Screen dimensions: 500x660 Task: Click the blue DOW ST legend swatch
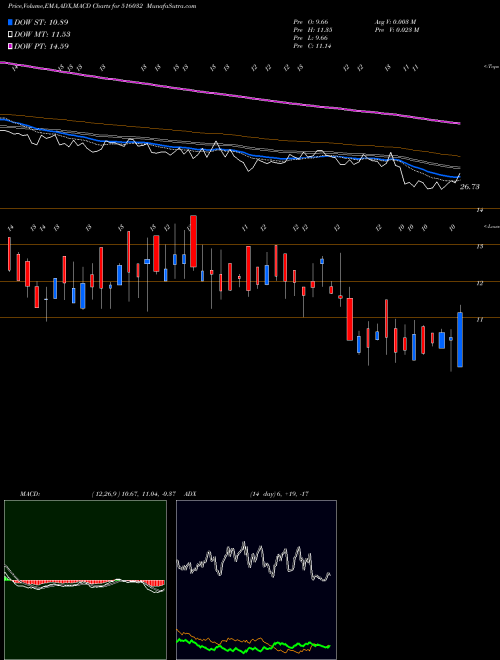click(x=10, y=22)
